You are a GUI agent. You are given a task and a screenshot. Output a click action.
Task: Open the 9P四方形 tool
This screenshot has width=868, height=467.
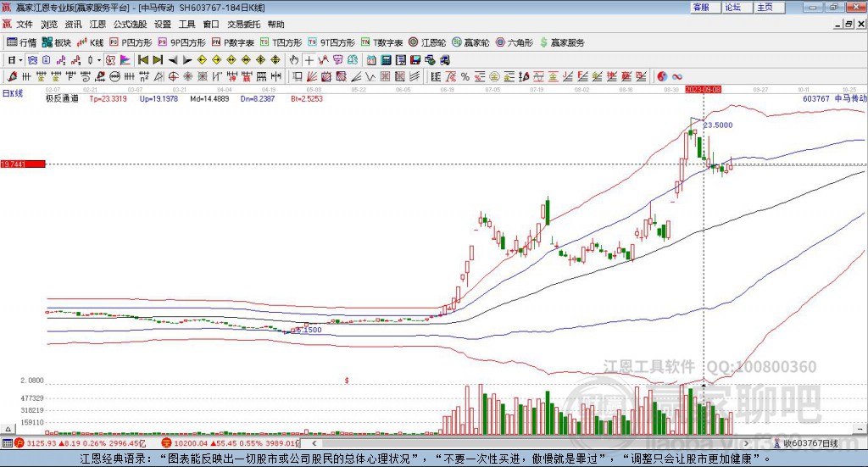point(181,42)
